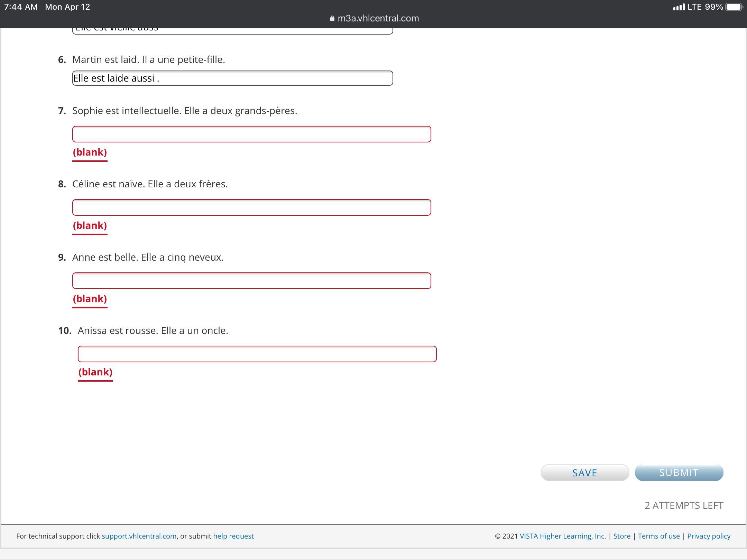Focus the answer box under Céline est naïve
This screenshot has width=747, height=560.
pyautogui.click(x=251, y=207)
